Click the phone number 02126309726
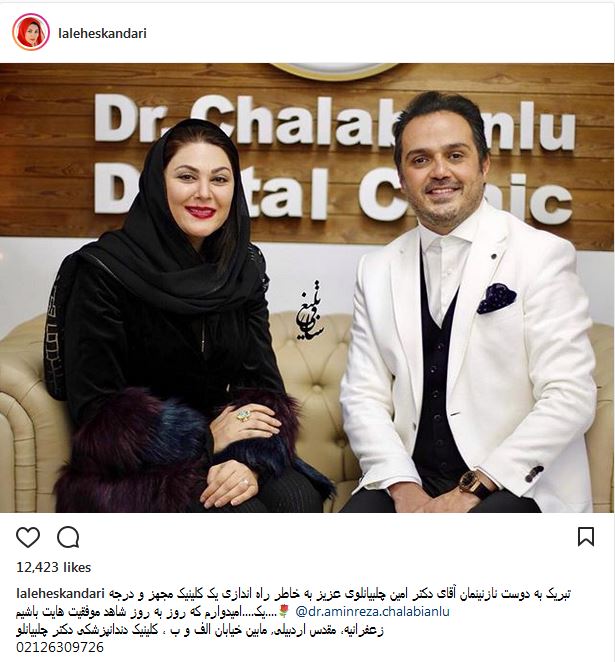The width and height of the screenshot is (615, 662). (x=60, y=647)
